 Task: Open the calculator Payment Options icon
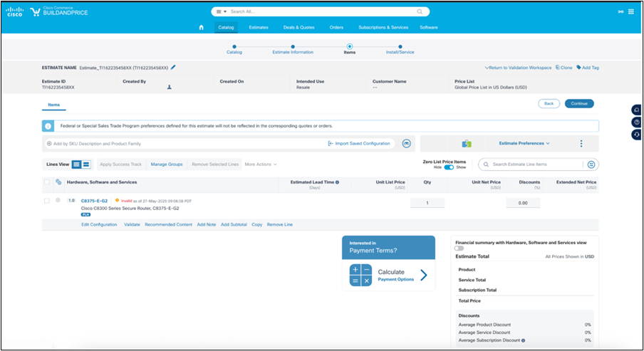[360, 275]
